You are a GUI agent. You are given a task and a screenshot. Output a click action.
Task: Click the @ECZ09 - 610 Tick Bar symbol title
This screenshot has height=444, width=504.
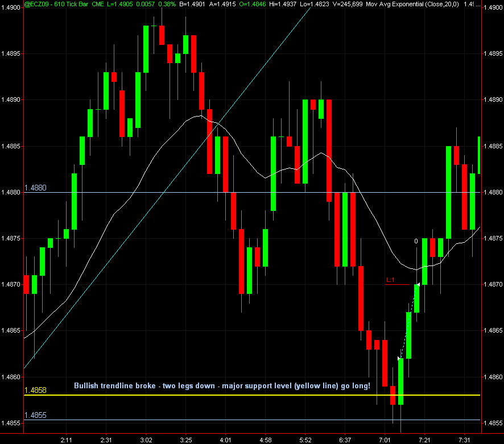[x=56, y=4]
